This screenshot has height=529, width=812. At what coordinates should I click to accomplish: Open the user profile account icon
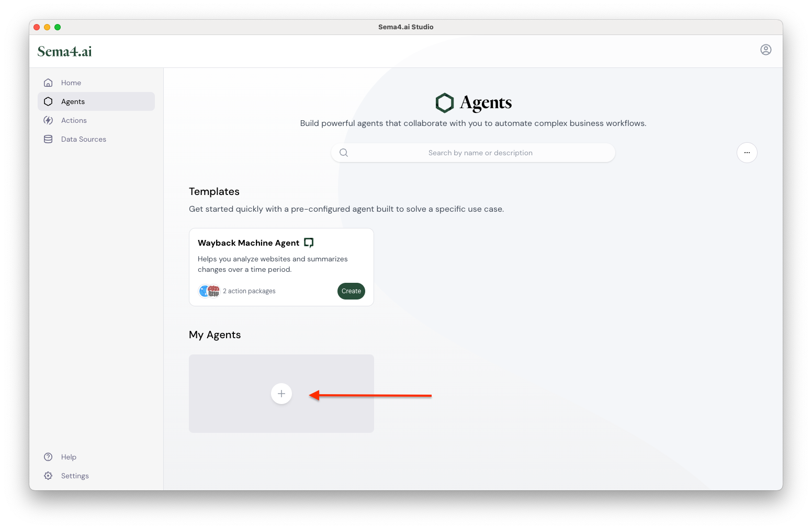pos(766,50)
